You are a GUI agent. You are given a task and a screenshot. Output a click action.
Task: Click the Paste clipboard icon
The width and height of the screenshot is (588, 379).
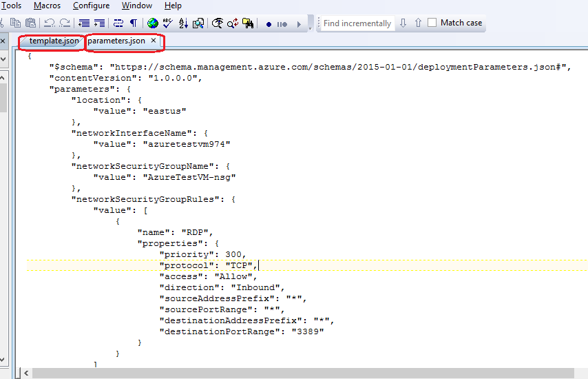point(30,23)
